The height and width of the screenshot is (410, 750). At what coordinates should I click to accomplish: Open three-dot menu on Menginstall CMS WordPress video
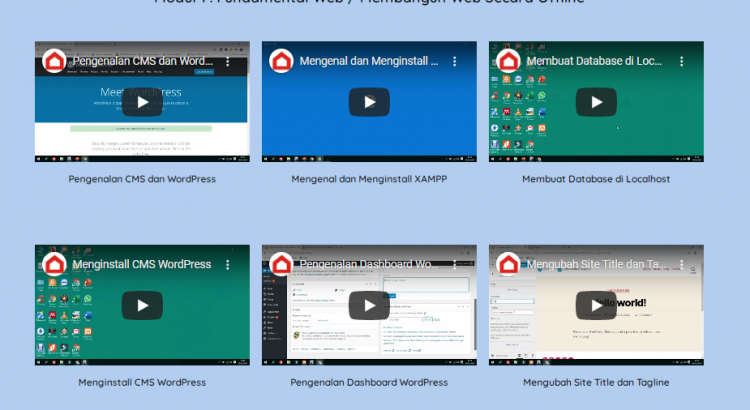click(228, 265)
